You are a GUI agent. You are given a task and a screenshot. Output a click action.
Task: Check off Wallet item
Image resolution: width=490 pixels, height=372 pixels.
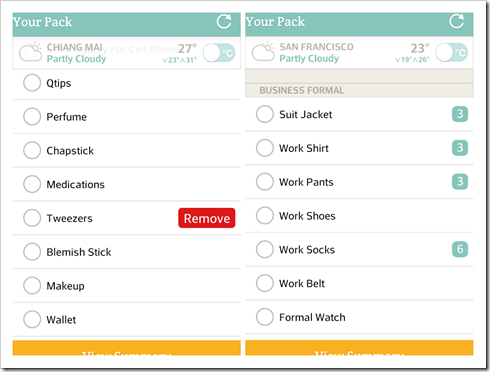32,319
